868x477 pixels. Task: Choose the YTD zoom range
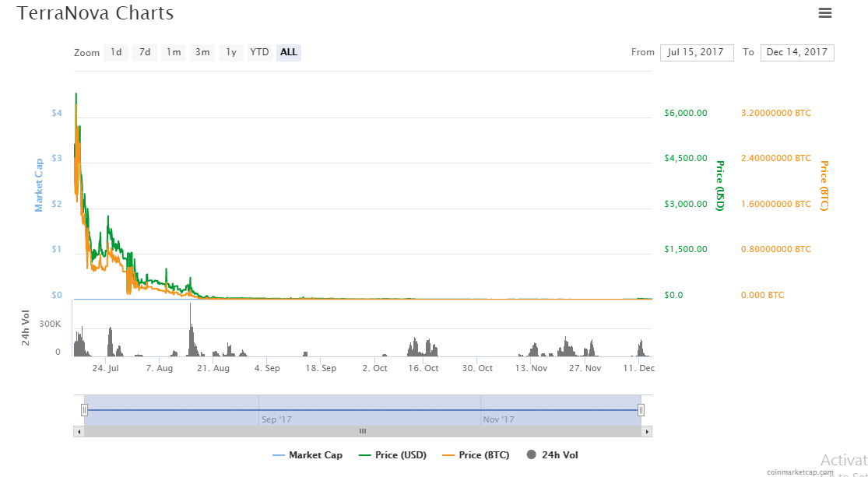pos(259,52)
